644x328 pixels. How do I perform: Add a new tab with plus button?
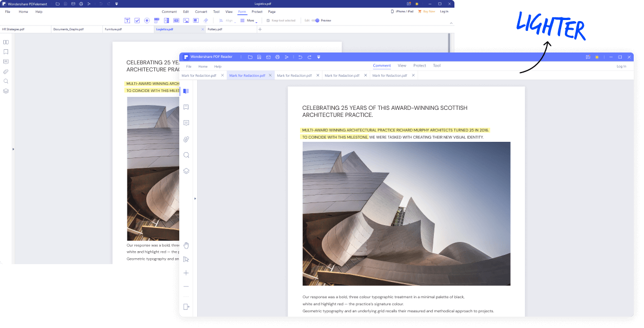260,30
